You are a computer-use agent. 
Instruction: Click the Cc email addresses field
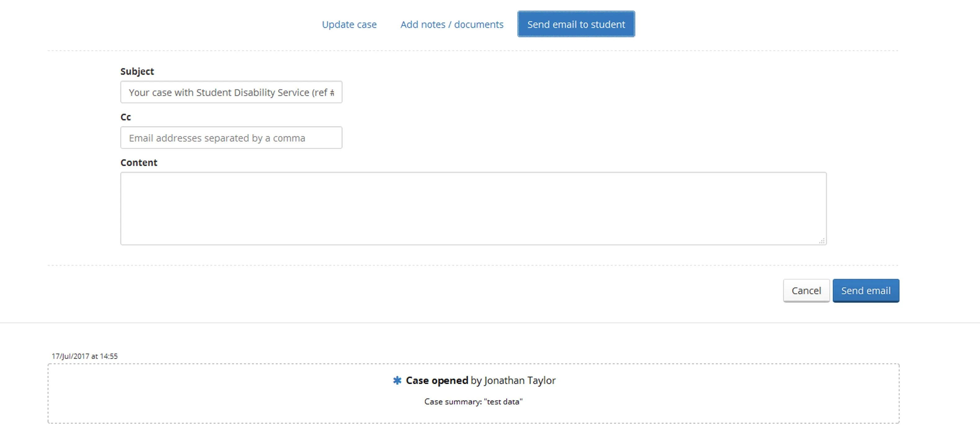pyautogui.click(x=231, y=138)
